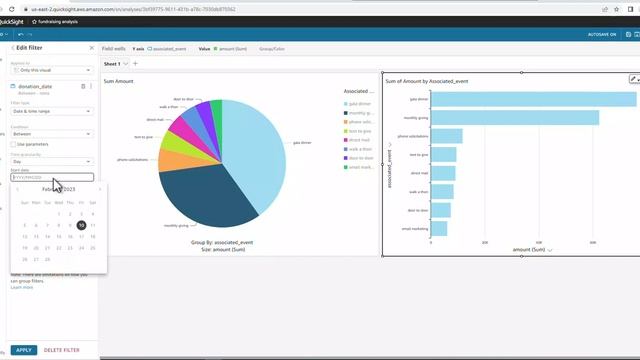The height and width of the screenshot is (360, 640).
Task: Select February 14 in the calendar
Action: pos(47,236)
